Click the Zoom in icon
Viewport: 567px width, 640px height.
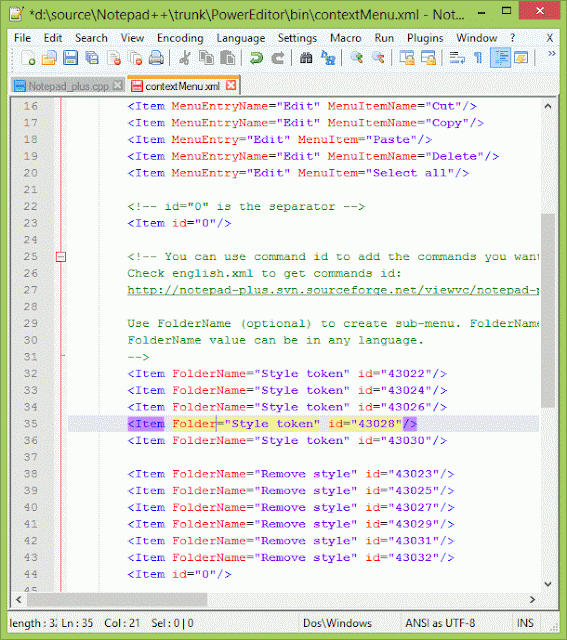(356, 58)
